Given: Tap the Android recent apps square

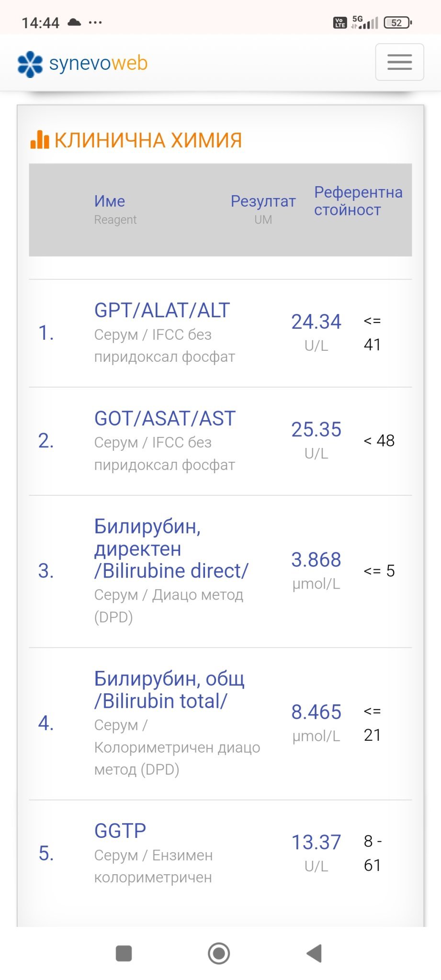Looking at the screenshot, I should point(124,953).
